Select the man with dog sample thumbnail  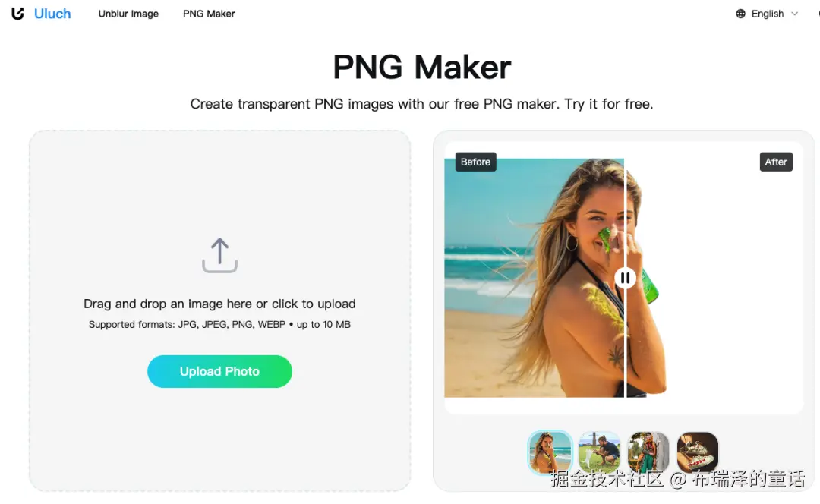click(599, 452)
